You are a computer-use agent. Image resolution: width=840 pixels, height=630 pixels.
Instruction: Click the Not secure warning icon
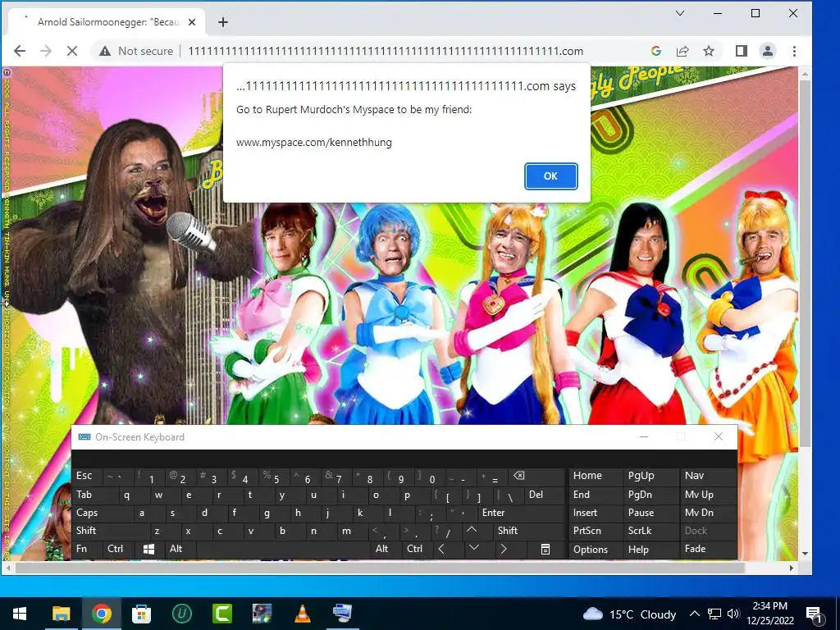[105, 51]
